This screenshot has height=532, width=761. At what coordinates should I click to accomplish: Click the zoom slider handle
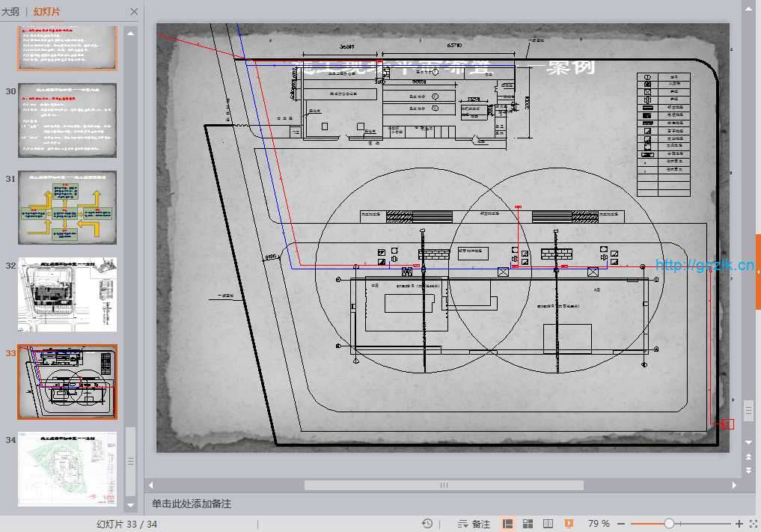coord(669,524)
